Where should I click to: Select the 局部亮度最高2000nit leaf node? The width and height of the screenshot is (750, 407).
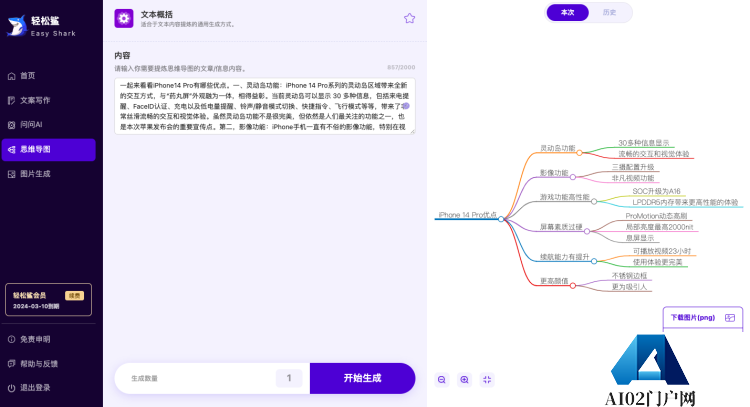point(659,227)
